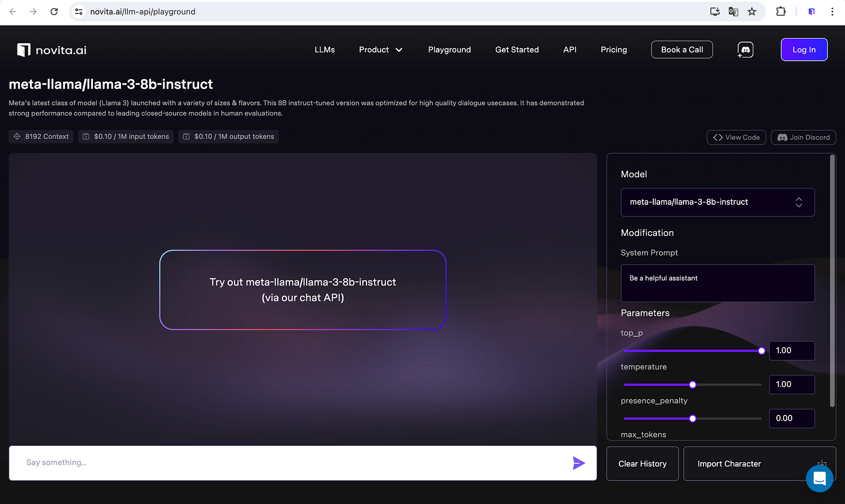Click the browser address bar URL
Viewport: 845px width, 504px height.
click(x=143, y=12)
